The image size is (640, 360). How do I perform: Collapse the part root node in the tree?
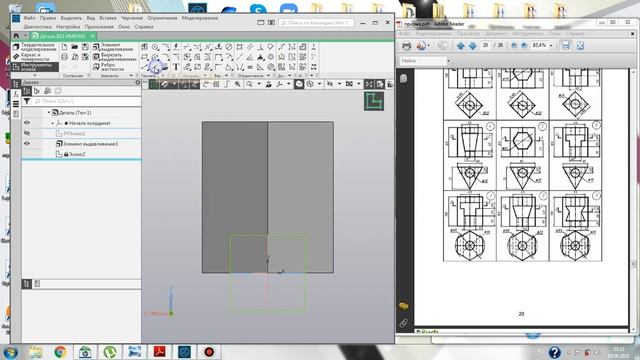tap(49, 112)
